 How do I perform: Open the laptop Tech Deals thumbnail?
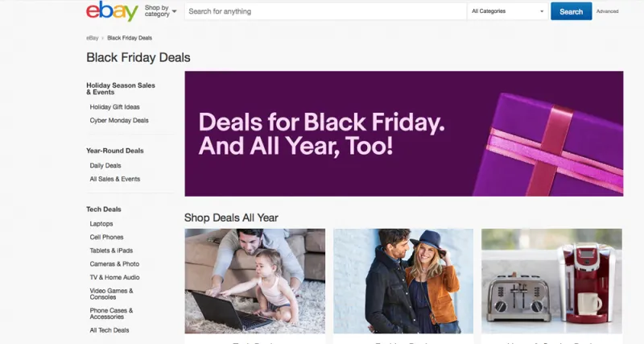pos(254,281)
